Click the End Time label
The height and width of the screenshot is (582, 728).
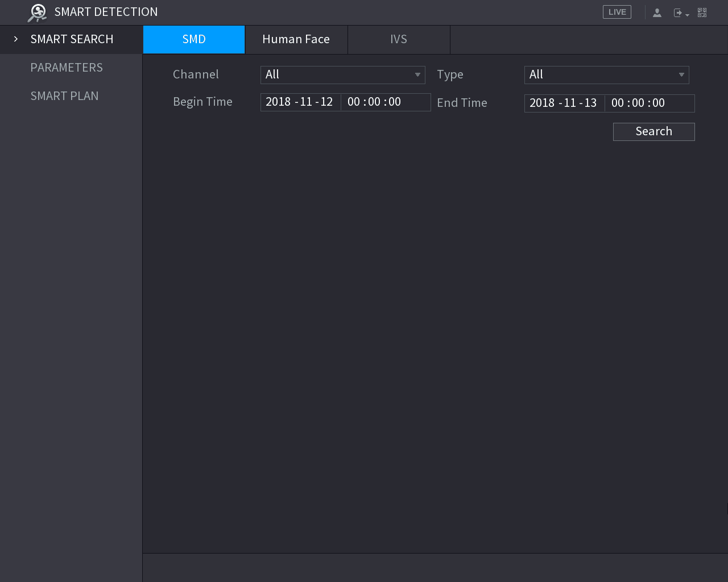462,103
